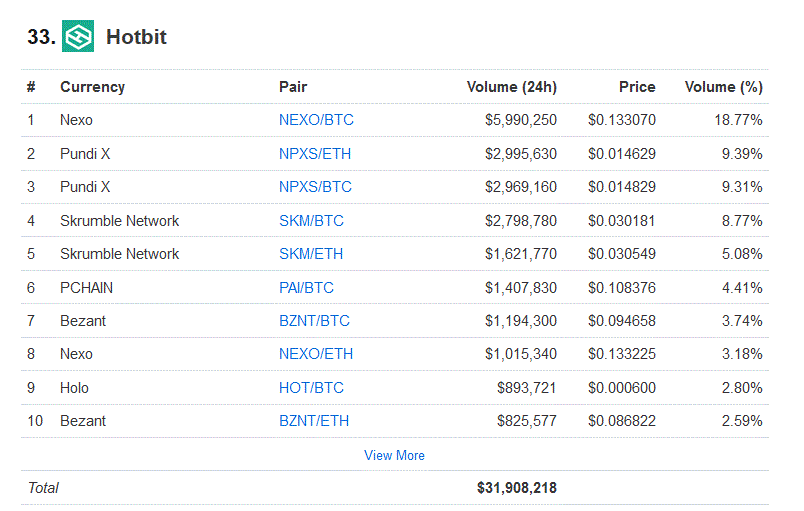This screenshot has height=511, width=804.
Task: Click the $0.014629 price value
Action: coord(622,154)
